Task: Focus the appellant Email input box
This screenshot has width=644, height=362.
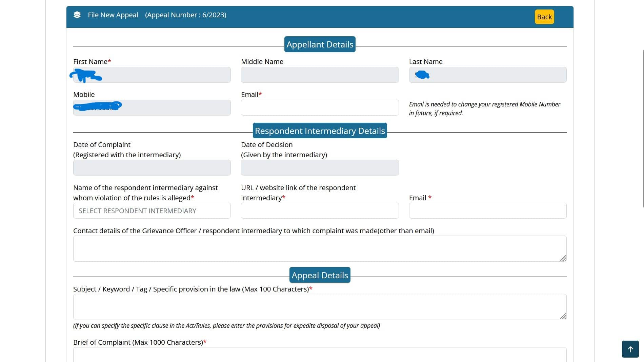Action: tap(320, 108)
